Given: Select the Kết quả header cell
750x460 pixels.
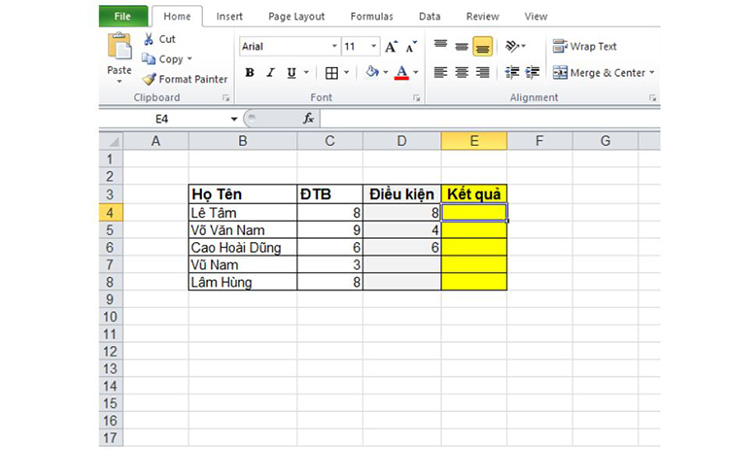Looking at the screenshot, I should point(474,194).
